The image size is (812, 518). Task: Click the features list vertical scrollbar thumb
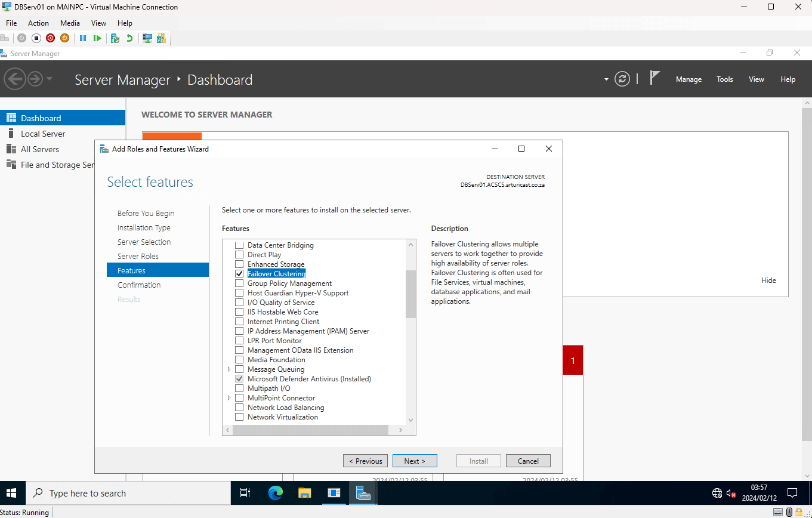(410, 294)
